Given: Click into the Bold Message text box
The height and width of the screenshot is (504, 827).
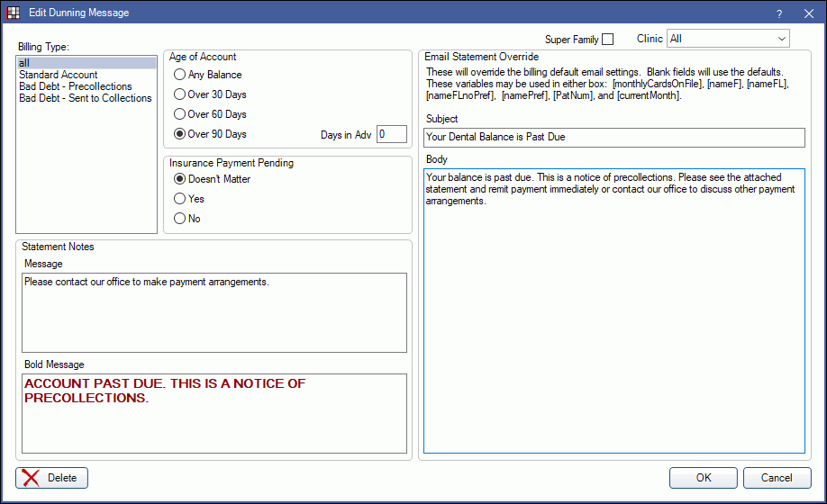Looking at the screenshot, I should [x=214, y=413].
